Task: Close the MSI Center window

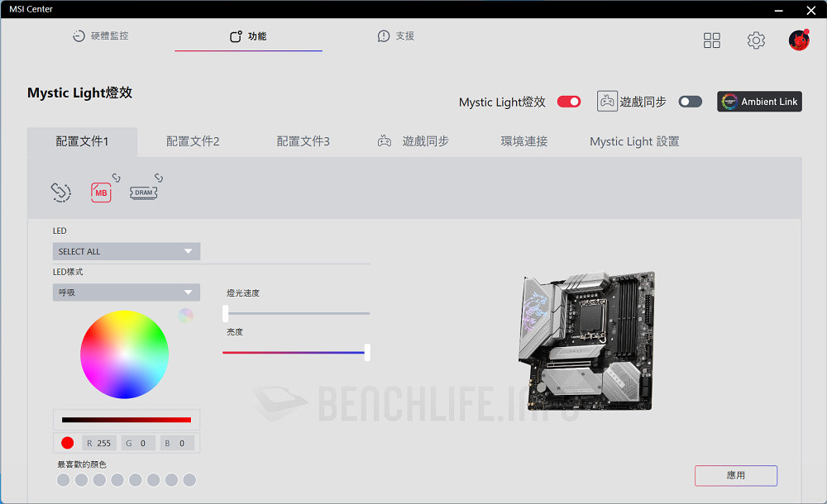Action: [811, 10]
